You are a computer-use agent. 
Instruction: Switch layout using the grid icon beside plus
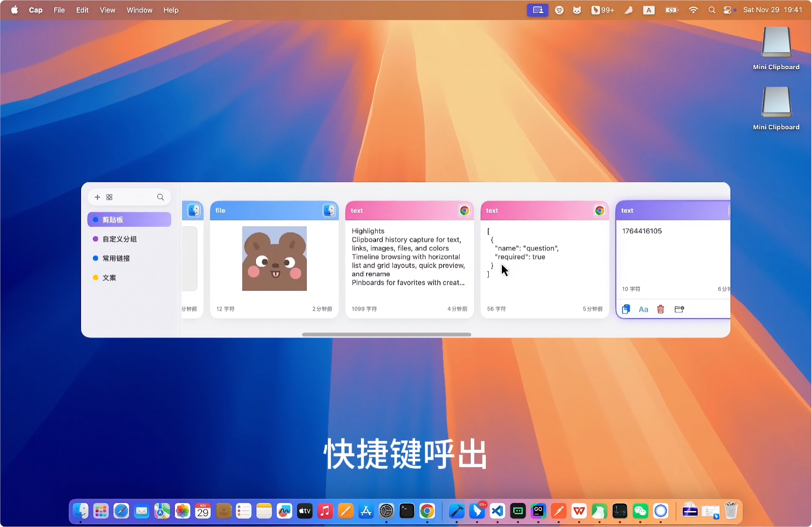109,197
